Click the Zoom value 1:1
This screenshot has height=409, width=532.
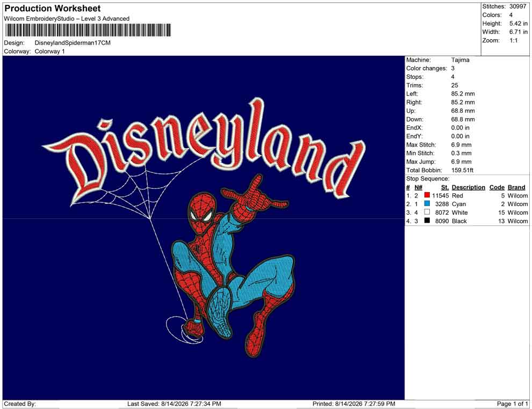pos(513,40)
